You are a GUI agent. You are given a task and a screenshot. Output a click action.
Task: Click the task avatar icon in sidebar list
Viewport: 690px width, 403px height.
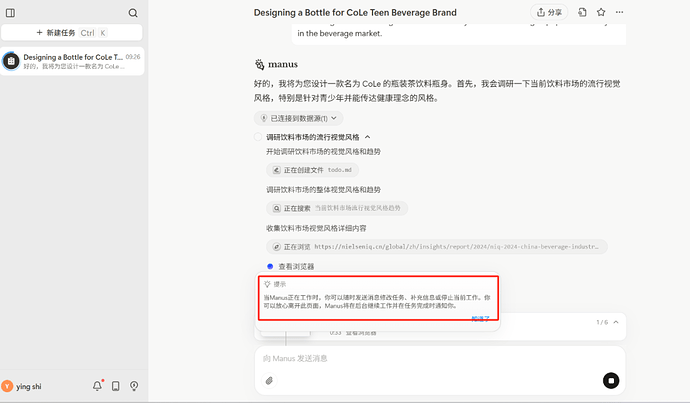(11, 61)
